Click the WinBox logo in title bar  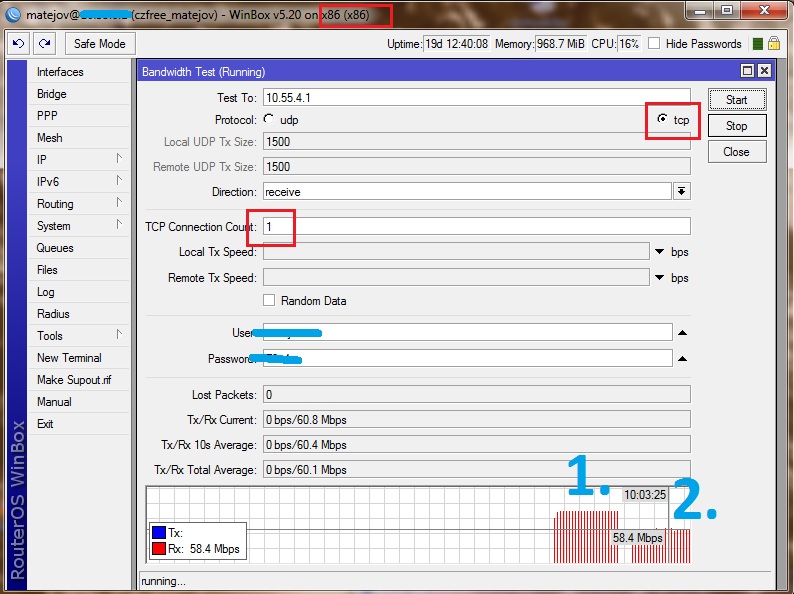tap(13, 15)
